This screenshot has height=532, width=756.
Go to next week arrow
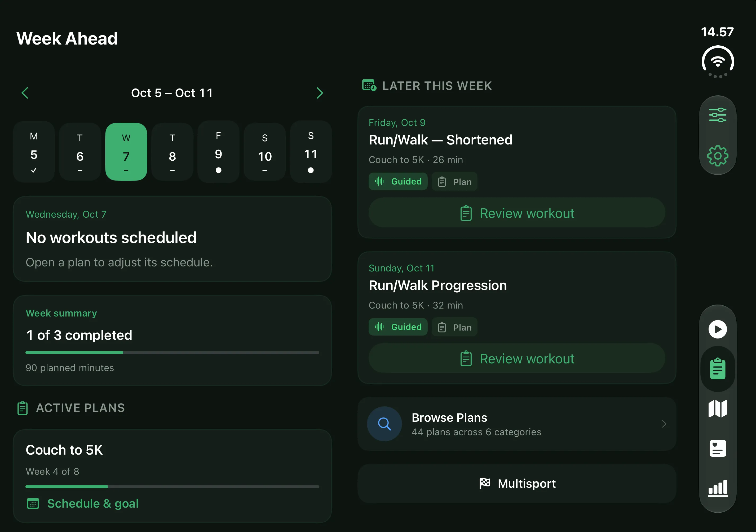(x=319, y=93)
